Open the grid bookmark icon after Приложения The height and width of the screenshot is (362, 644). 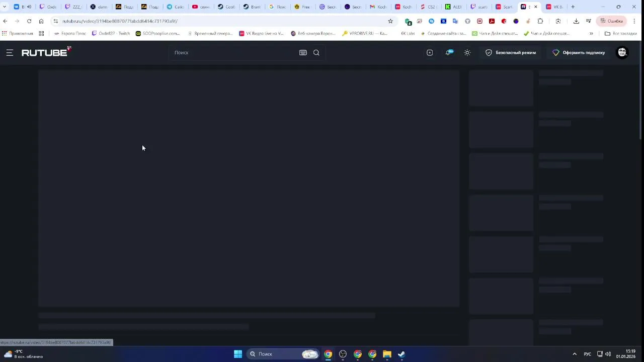41,33
